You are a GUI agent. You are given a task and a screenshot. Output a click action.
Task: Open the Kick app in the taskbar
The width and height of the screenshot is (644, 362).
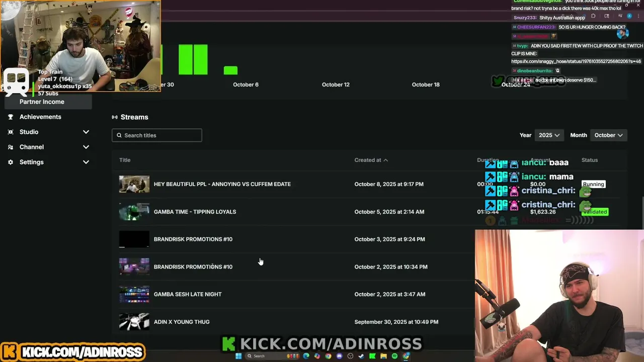(372, 356)
